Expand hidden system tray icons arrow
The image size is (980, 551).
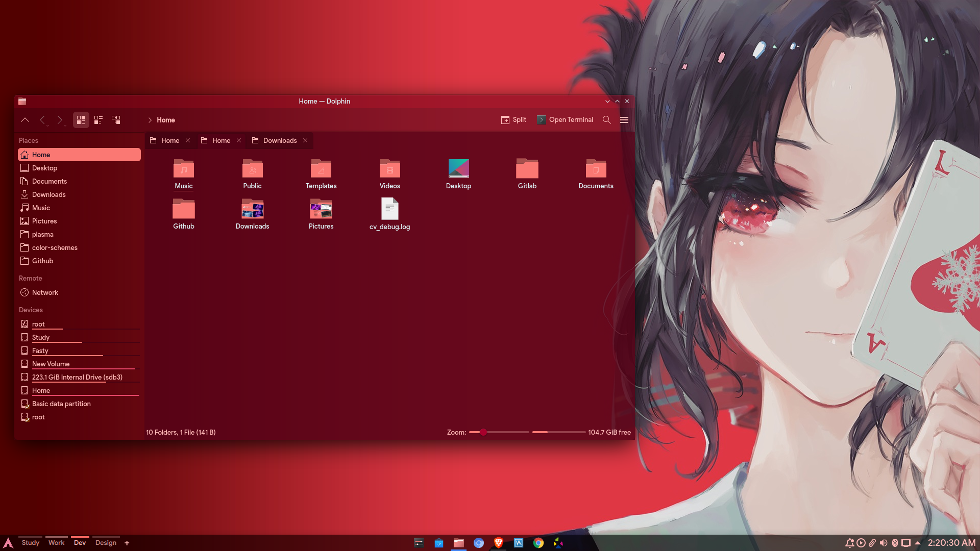[917, 543]
